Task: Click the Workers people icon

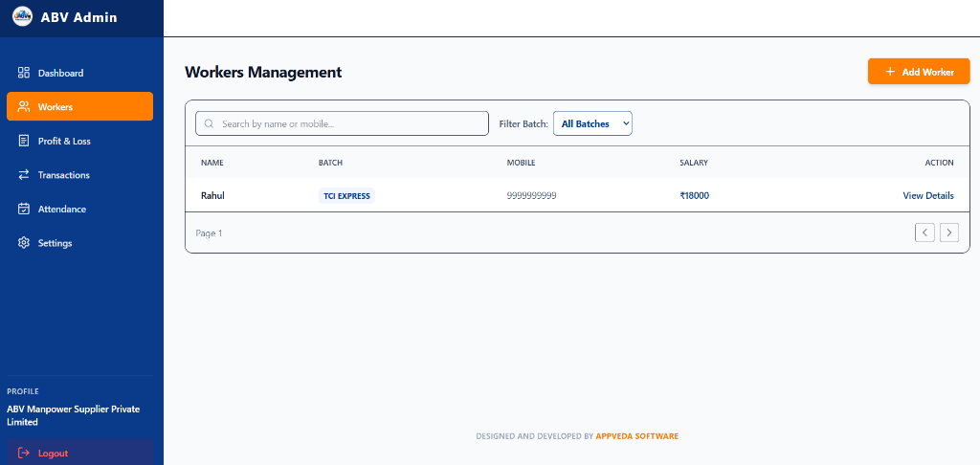Action: point(24,106)
